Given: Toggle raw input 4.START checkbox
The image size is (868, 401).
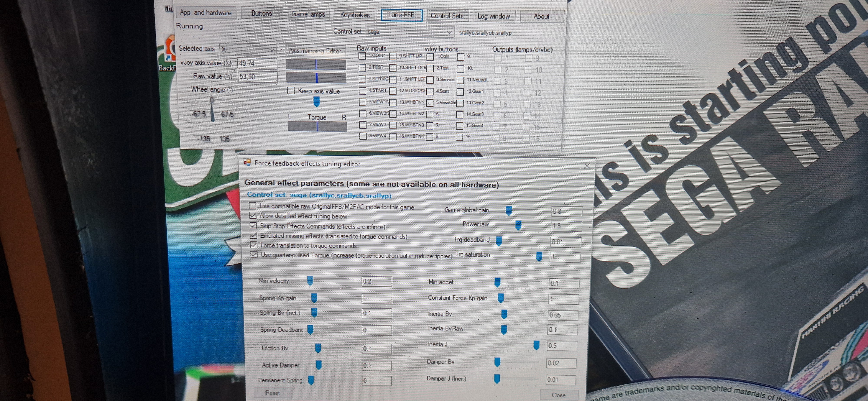Looking at the screenshot, I should pyautogui.click(x=363, y=91).
